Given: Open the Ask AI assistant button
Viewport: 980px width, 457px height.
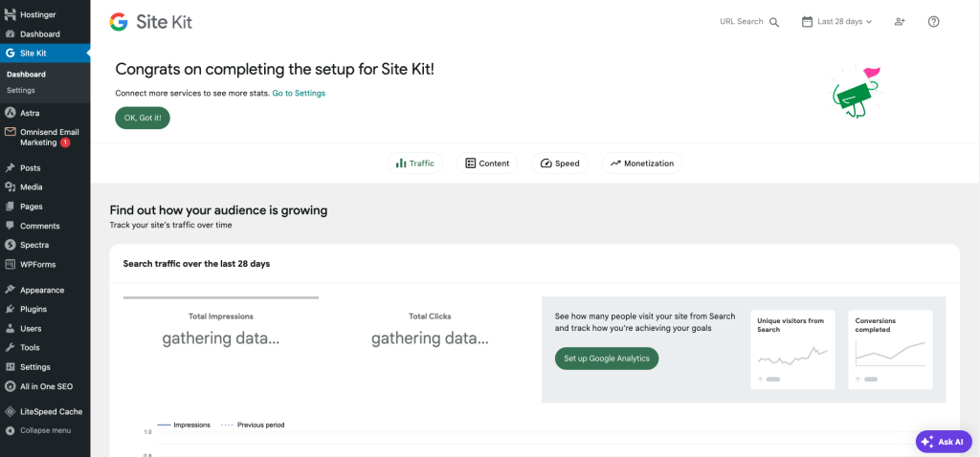Looking at the screenshot, I should coord(944,442).
